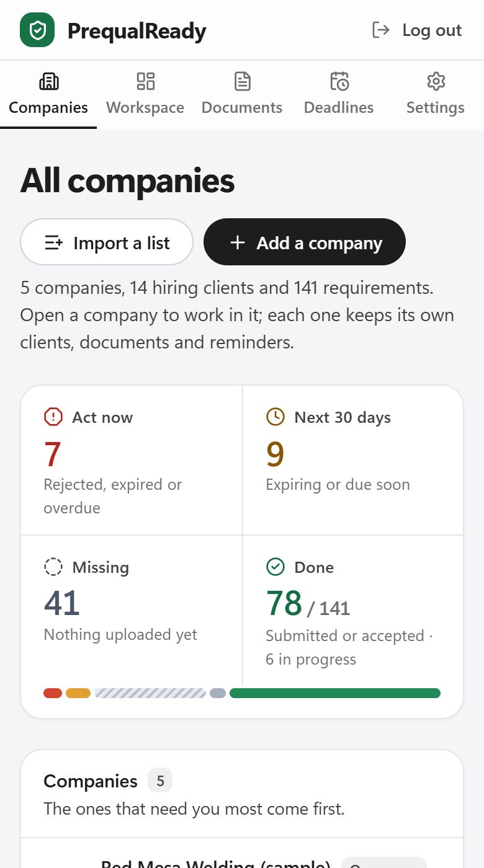Image resolution: width=484 pixels, height=868 pixels.
Task: Click the red number 7
Action: 53,454
